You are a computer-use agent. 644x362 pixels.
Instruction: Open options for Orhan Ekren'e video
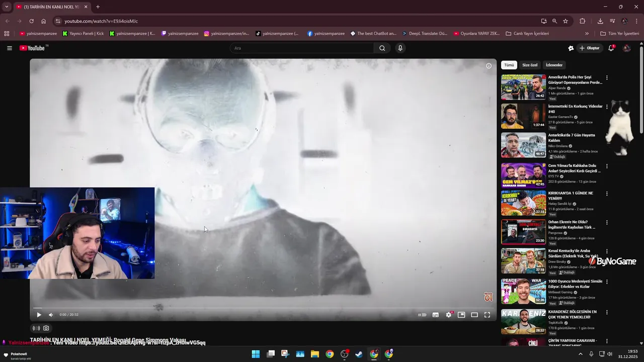607,222
